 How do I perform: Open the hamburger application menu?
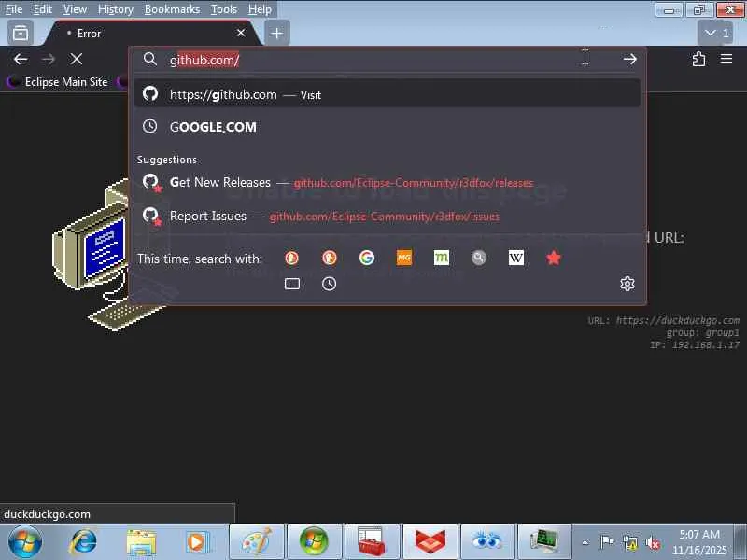[726, 59]
